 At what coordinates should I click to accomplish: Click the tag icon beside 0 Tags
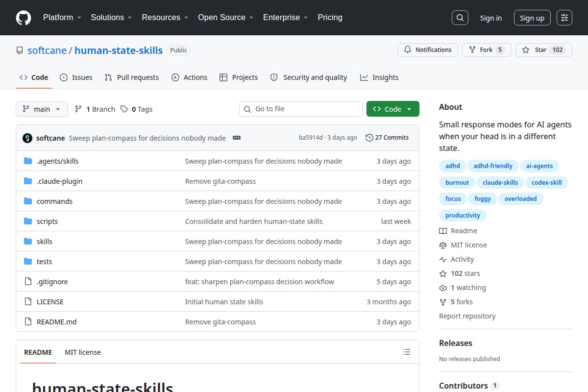click(124, 109)
